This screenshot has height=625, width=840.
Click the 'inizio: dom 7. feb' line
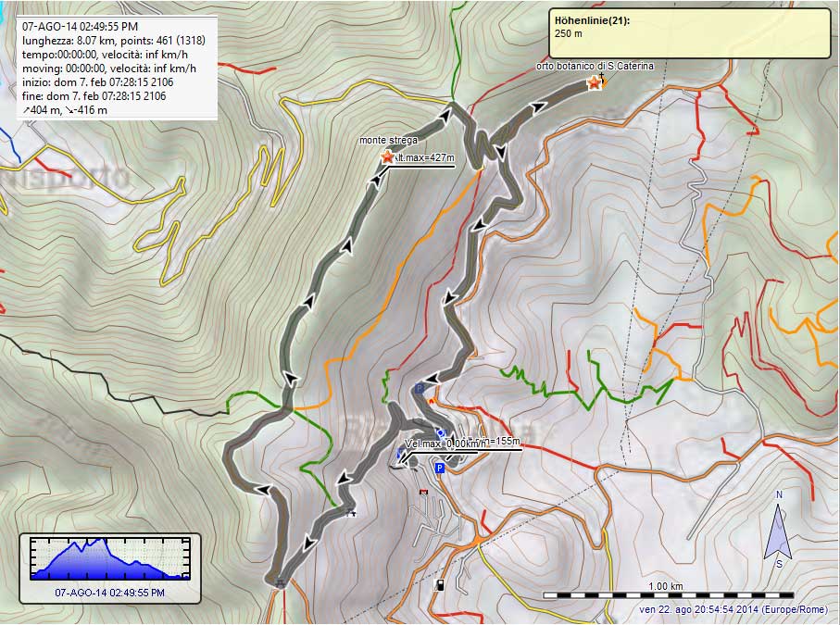[97, 81]
